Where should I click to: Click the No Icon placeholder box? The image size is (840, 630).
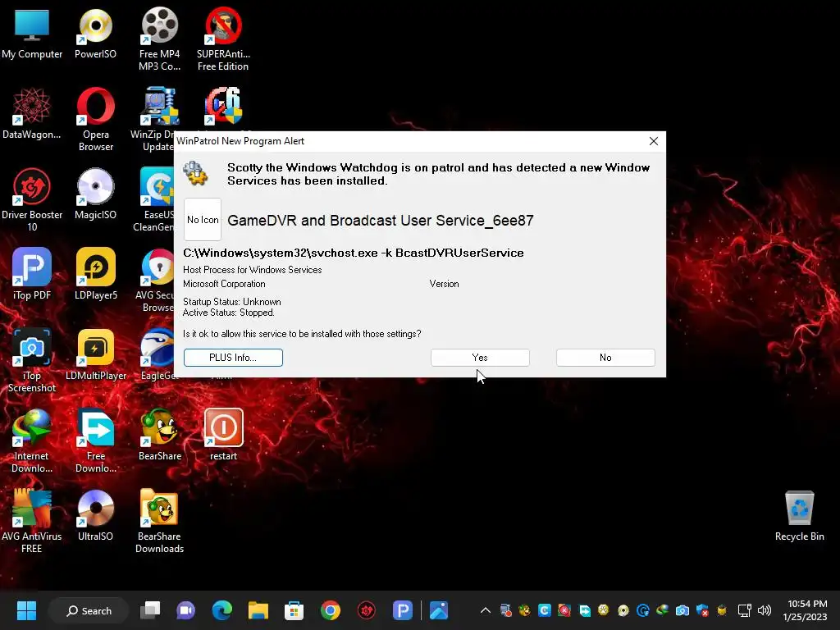click(x=203, y=220)
